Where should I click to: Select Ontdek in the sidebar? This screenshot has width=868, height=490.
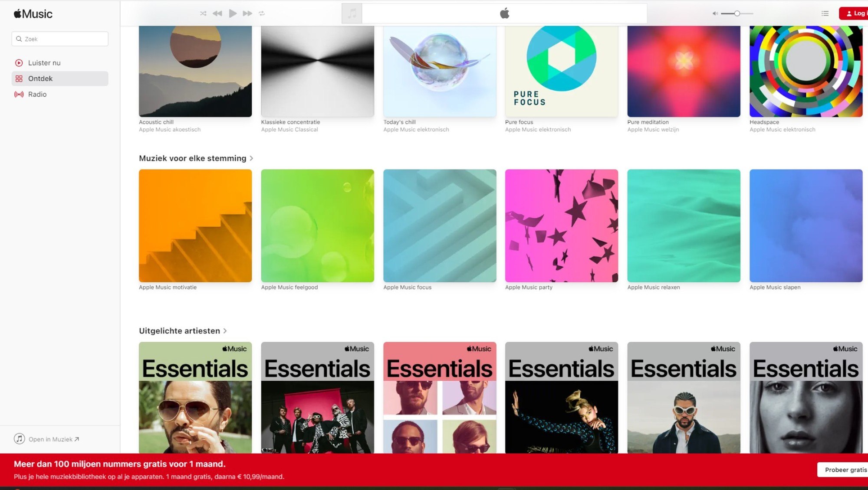tap(60, 78)
